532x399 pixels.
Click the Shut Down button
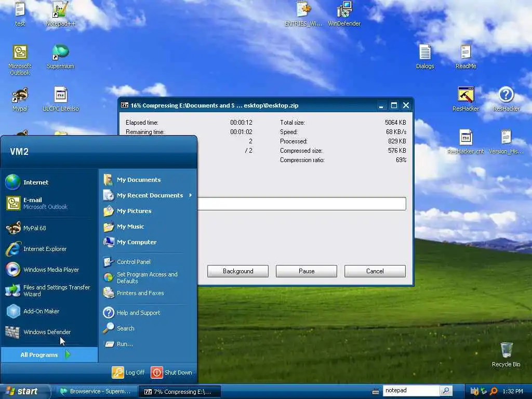tap(171, 373)
